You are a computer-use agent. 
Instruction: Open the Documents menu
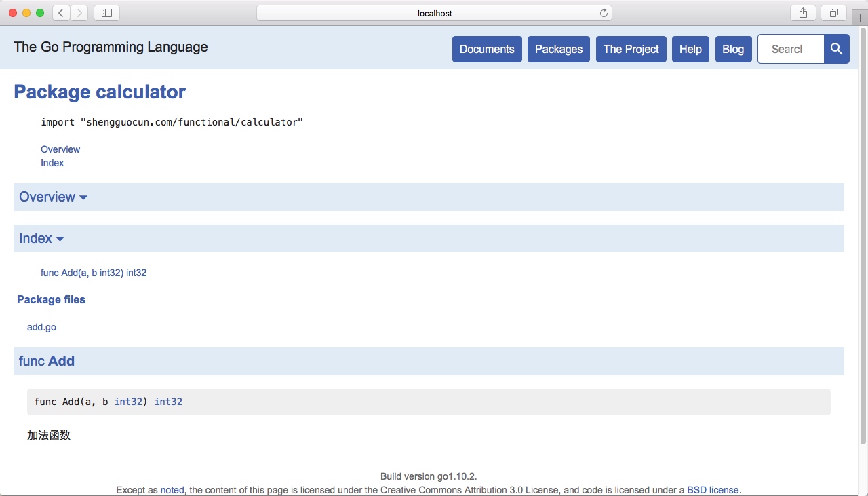click(x=487, y=49)
